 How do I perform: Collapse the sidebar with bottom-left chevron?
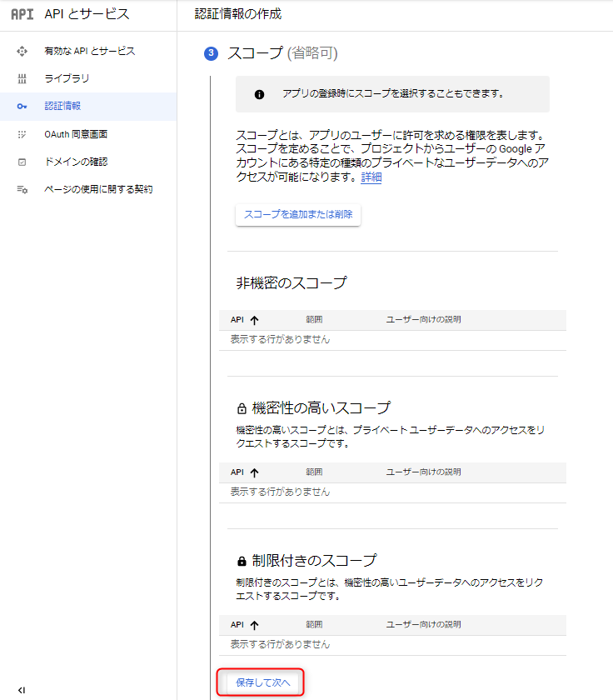coord(22,689)
